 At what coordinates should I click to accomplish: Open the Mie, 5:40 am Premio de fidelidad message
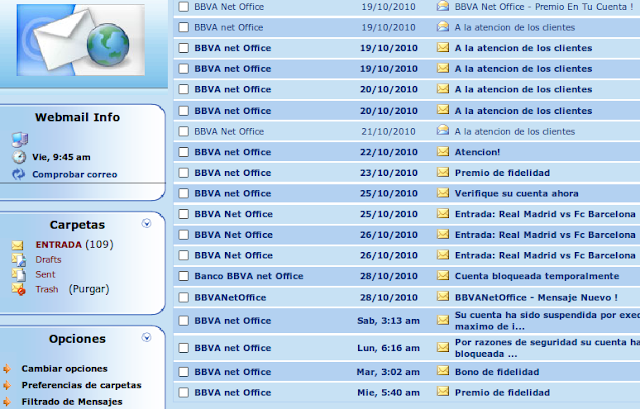(502, 393)
